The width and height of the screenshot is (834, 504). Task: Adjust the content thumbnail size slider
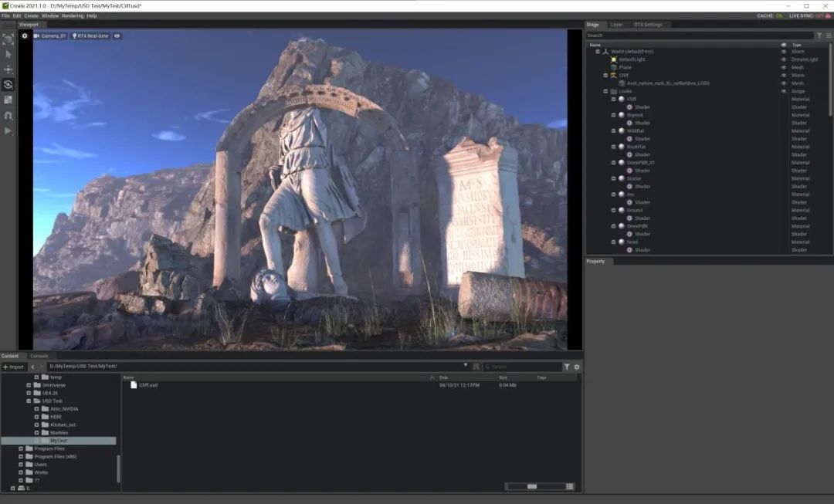[x=532, y=486]
